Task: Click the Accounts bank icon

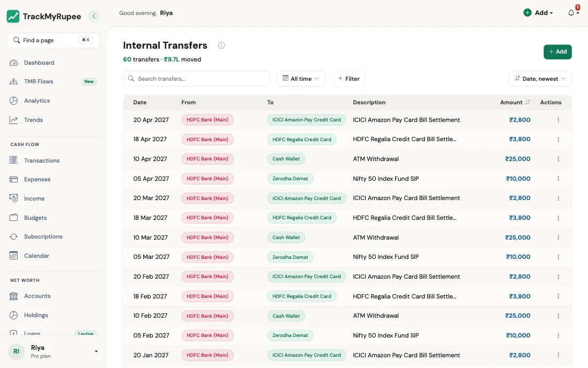Action: pos(13,296)
